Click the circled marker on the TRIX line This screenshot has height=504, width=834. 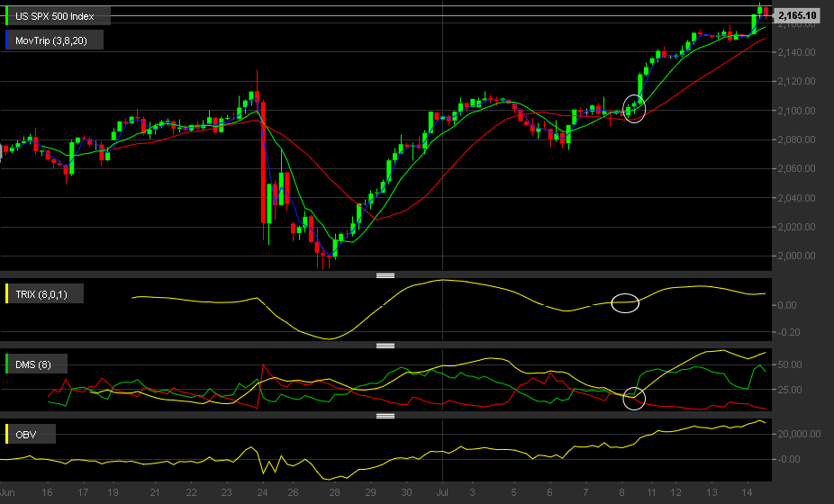click(x=625, y=303)
